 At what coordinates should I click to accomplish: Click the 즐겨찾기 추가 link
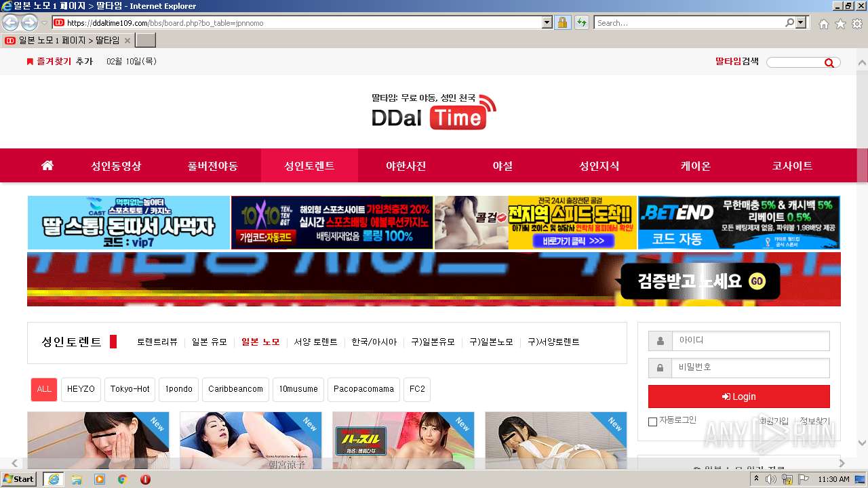point(60,62)
